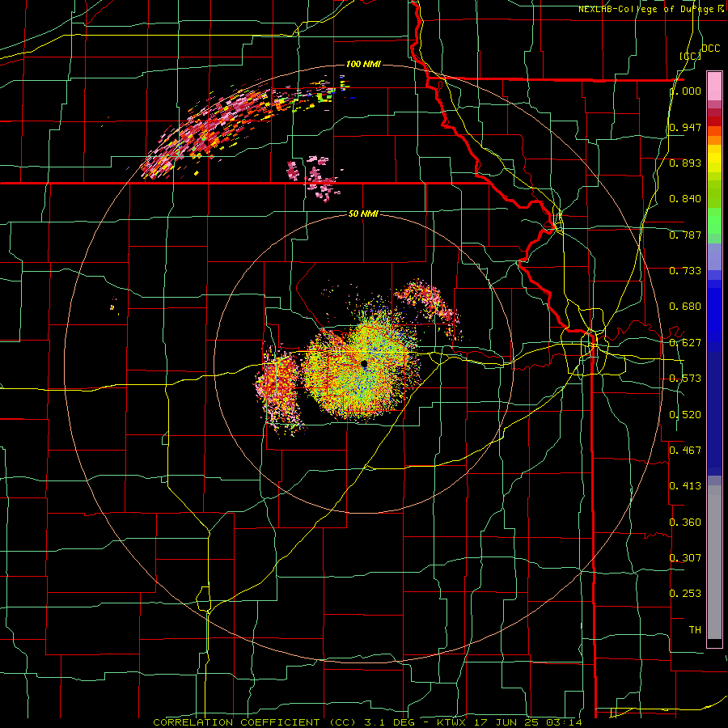Select the DCC label above the color scale
The image size is (728, 728).
(x=710, y=49)
